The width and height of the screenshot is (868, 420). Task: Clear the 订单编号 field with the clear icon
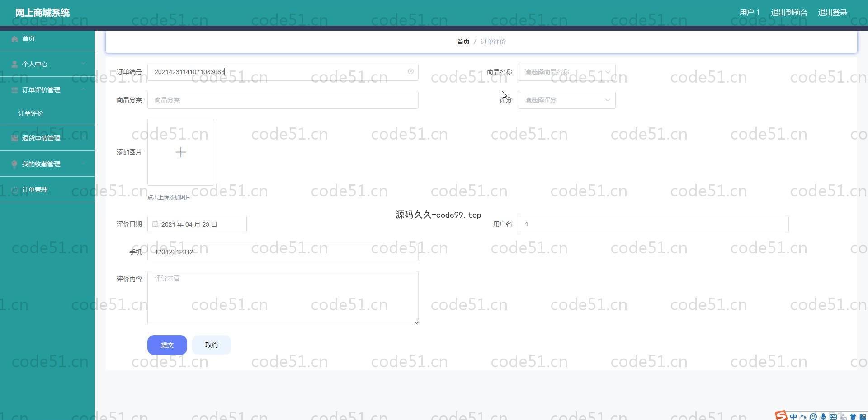[x=410, y=71]
